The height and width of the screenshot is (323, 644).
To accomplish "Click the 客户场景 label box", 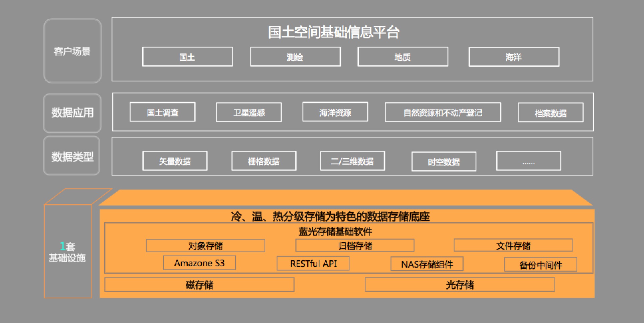I will [x=72, y=51].
